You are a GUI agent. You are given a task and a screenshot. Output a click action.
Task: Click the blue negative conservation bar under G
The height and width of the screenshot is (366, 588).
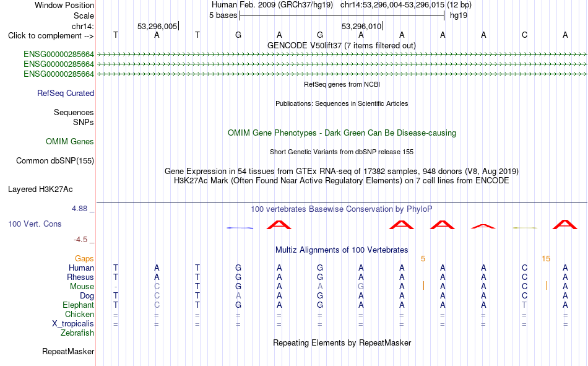click(240, 228)
